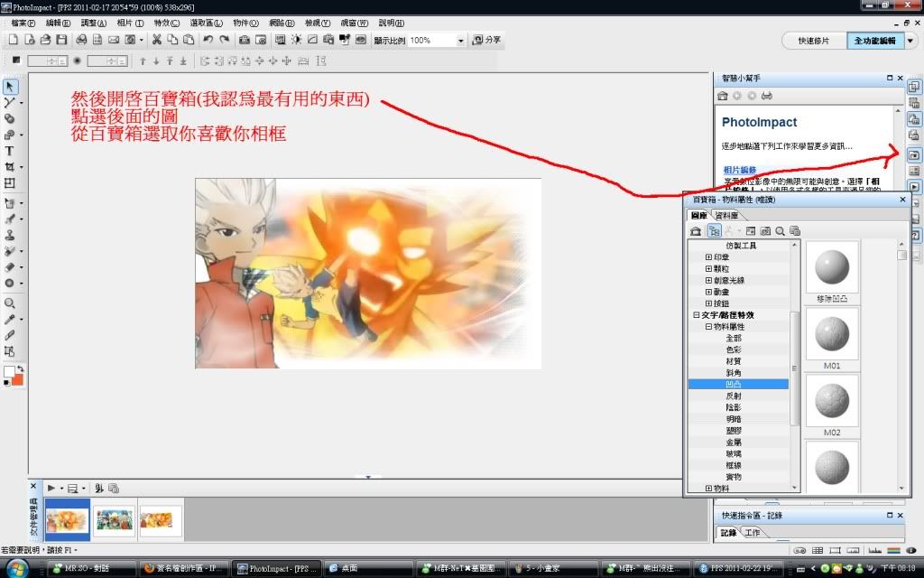Click the Cut scissors icon
The image size is (924, 578).
click(157, 40)
